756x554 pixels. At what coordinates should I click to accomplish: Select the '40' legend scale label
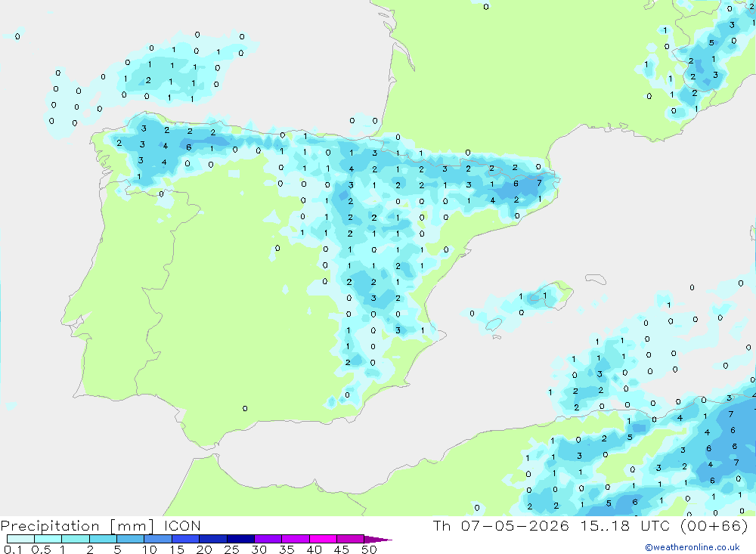tap(314, 549)
